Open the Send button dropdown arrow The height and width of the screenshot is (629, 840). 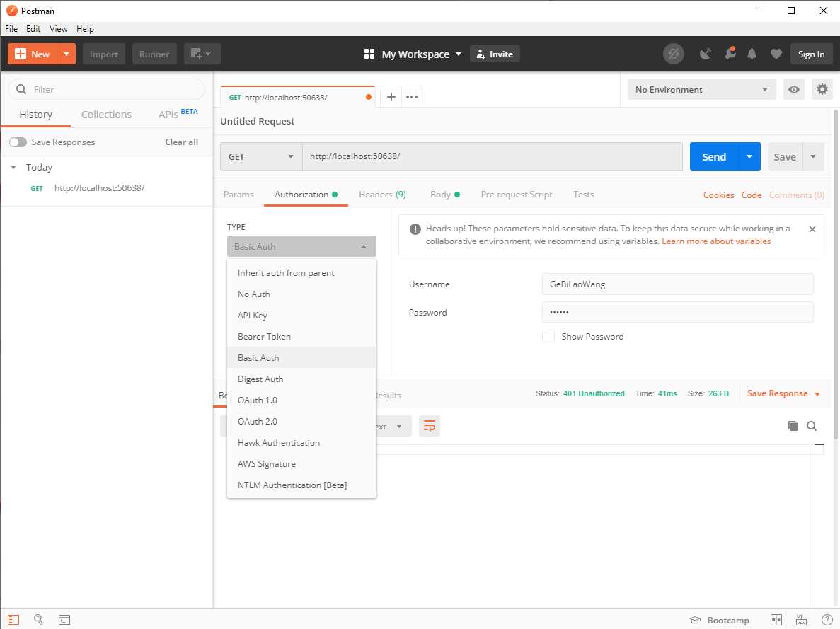click(749, 156)
